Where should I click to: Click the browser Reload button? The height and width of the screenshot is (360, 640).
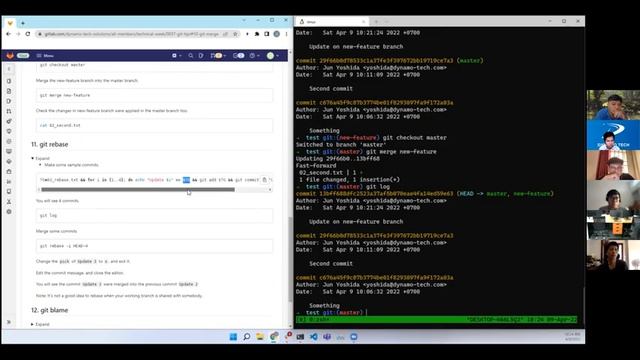[28, 34]
